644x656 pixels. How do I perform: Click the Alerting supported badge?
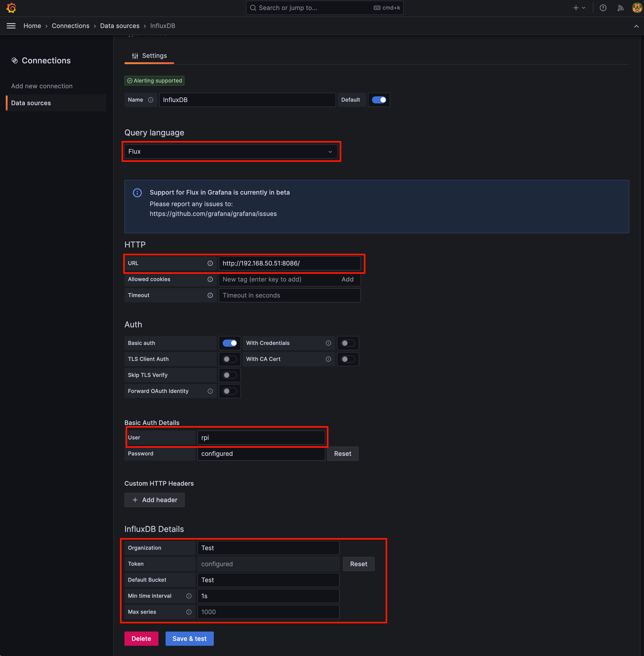pyautogui.click(x=155, y=81)
